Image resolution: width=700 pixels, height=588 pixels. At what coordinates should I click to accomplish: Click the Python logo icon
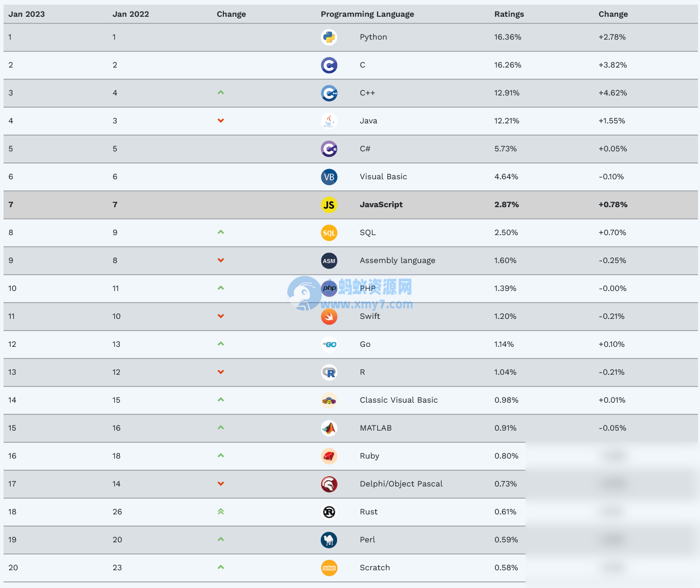tap(329, 37)
